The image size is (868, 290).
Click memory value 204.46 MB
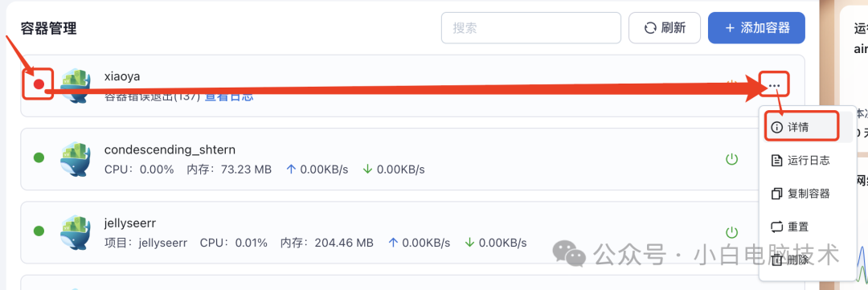[x=344, y=243]
